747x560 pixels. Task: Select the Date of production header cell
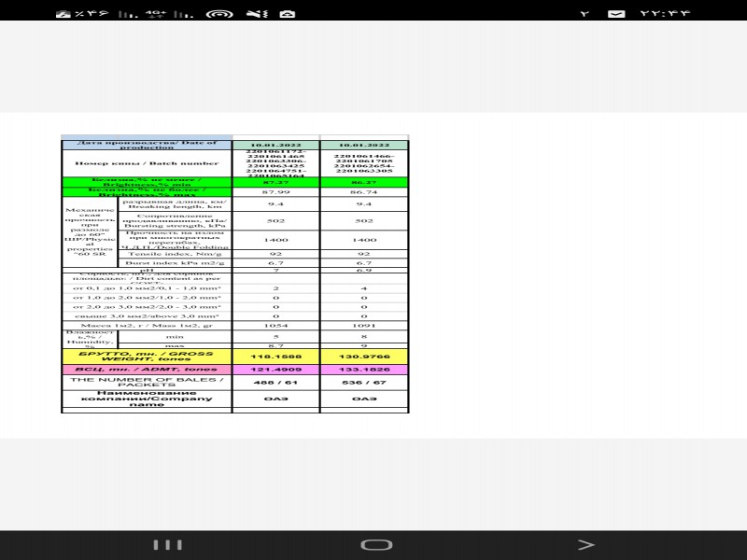[147, 145]
